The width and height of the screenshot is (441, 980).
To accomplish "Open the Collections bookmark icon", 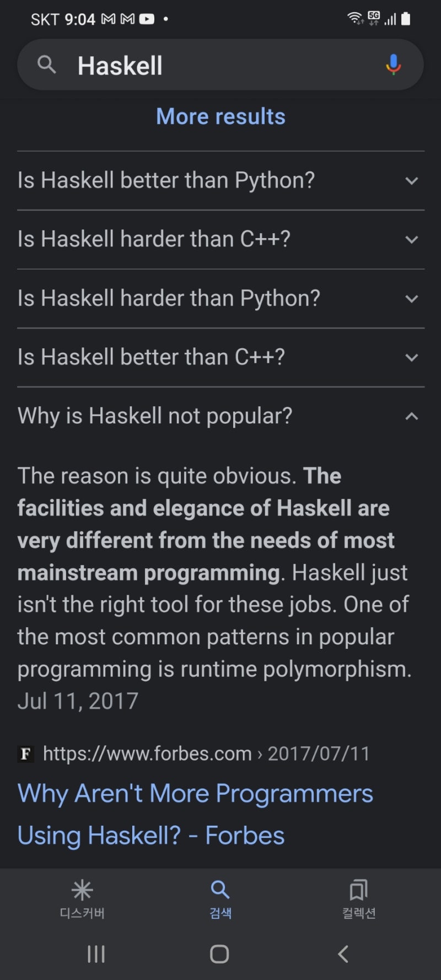I will [358, 890].
